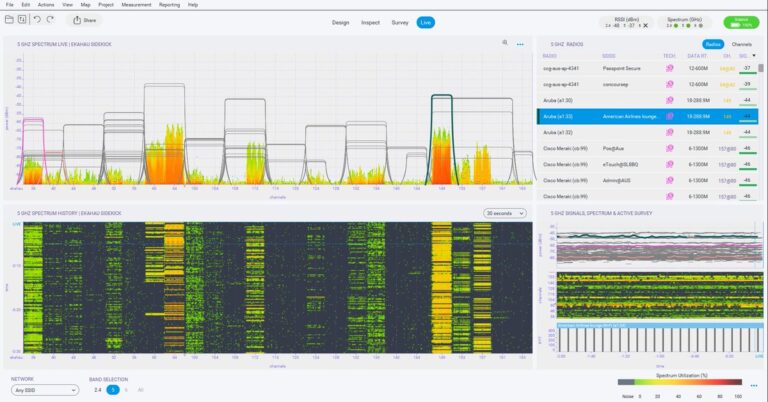Switch to the Inspect tab
The height and width of the screenshot is (402, 768).
[370, 23]
